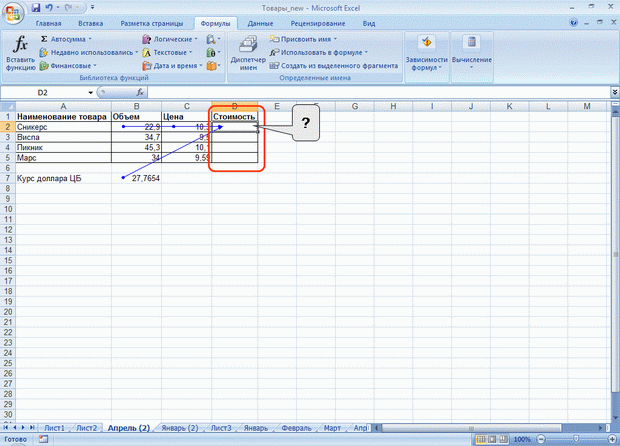Click the Undo icon in quick access toolbar

pyautogui.click(x=49, y=8)
